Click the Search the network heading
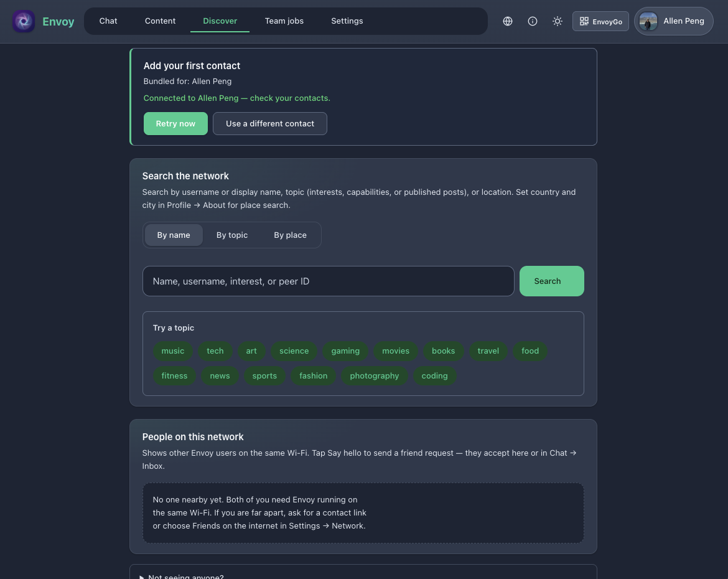The image size is (728, 579). [185, 176]
